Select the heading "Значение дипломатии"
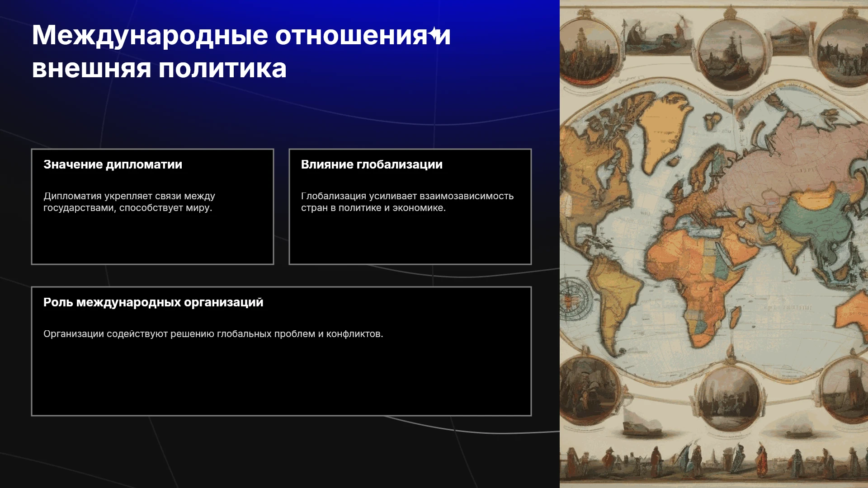 point(113,164)
